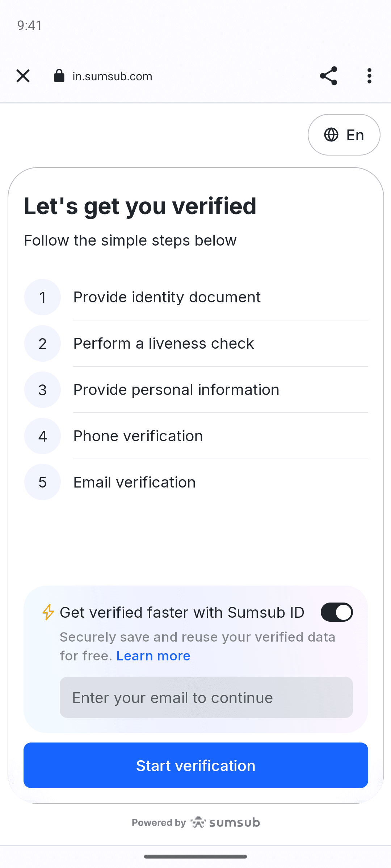Screen dimensions: 391x868
Task: Tap the Provide personal information step
Action: (x=176, y=390)
